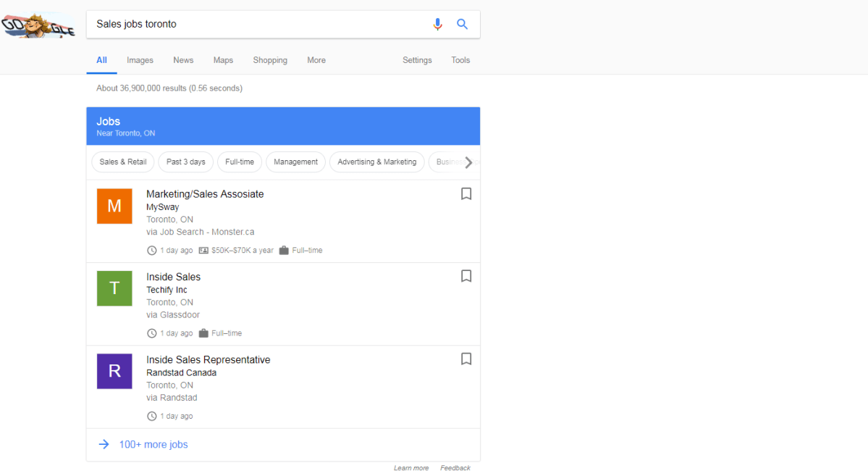Screen dimensions: 868x476
Task: Click clock icon on Randstad listing
Action: click(x=152, y=416)
